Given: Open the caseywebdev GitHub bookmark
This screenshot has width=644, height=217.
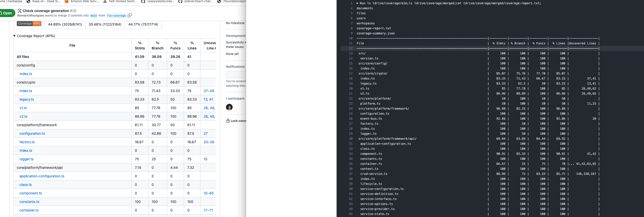Looking at the screenshot, I should (158, 2).
